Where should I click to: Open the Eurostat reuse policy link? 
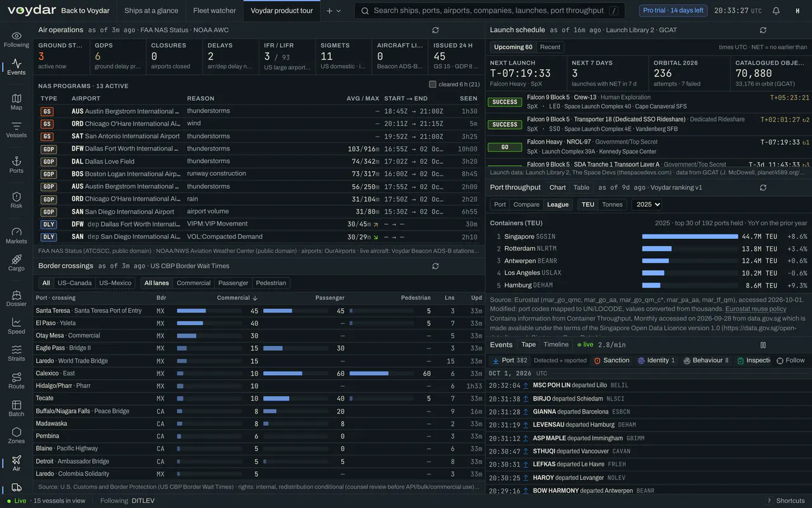[x=756, y=309]
